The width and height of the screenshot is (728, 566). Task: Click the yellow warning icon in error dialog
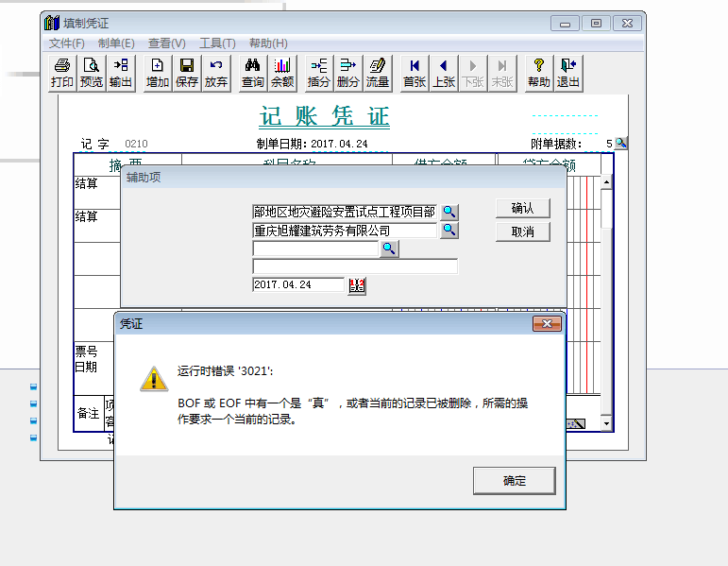(154, 379)
